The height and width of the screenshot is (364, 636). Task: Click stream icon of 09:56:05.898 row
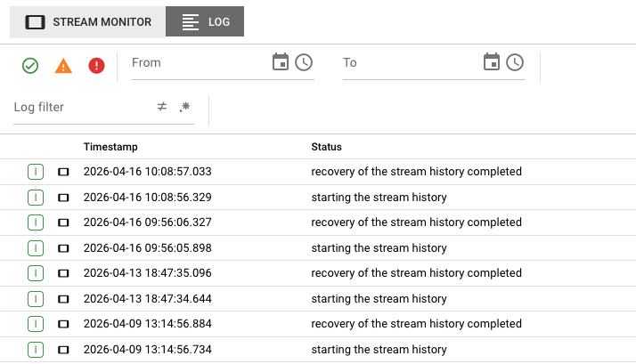click(x=63, y=248)
